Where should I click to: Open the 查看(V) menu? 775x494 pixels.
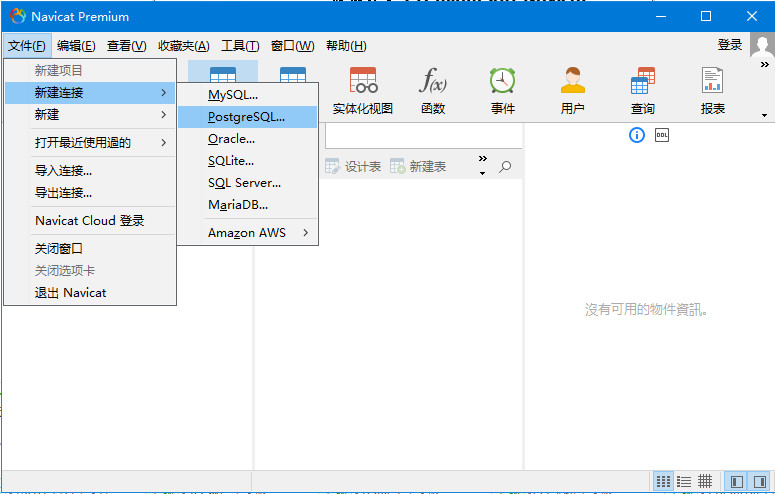[x=127, y=46]
